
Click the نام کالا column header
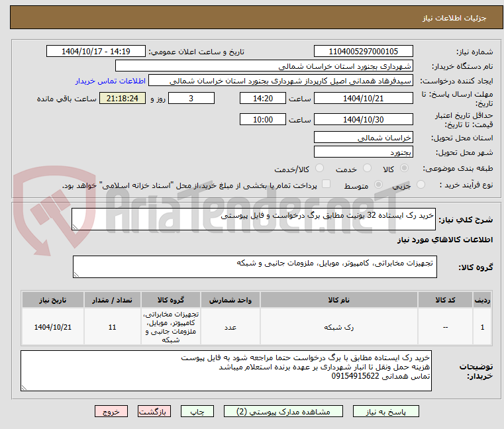[x=339, y=300]
